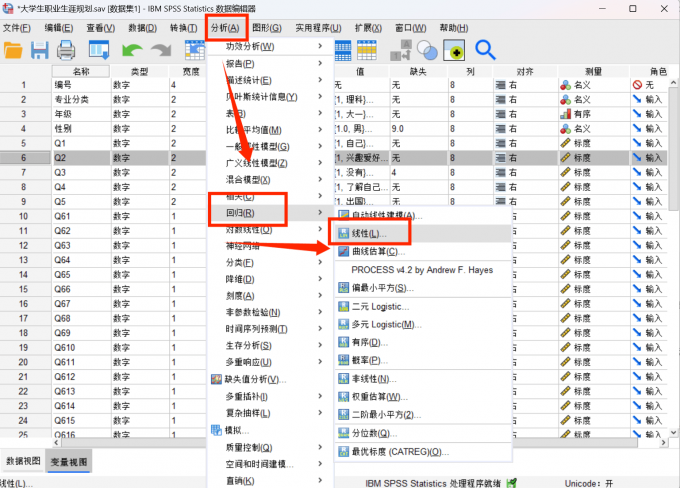Image resolution: width=680 pixels, height=488 pixels.
Task: Click the blue magnifier Search icon
Action: point(485,50)
